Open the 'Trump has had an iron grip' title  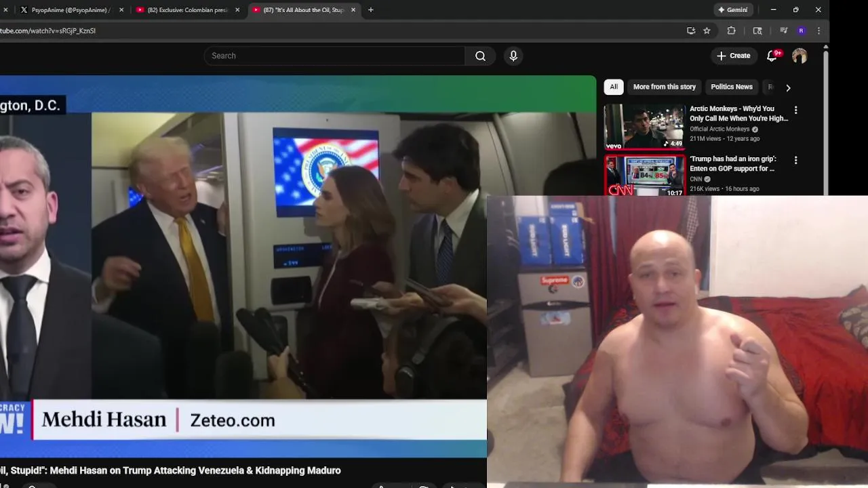733,163
